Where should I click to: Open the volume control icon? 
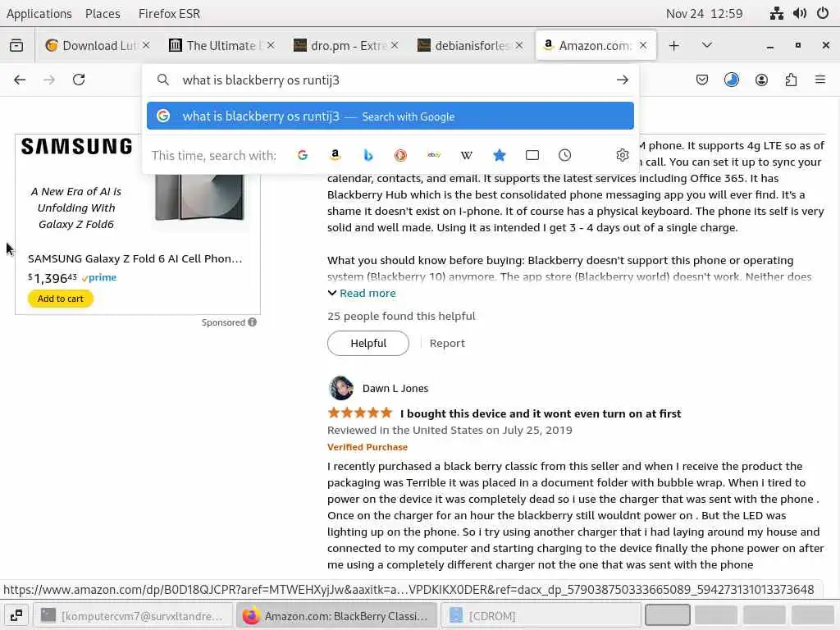[x=800, y=13]
